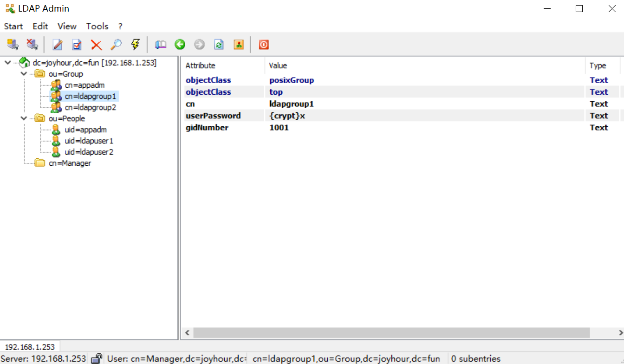Click the user icon beside uid=appadm
This screenshot has height=364, width=624.
pyautogui.click(x=56, y=130)
